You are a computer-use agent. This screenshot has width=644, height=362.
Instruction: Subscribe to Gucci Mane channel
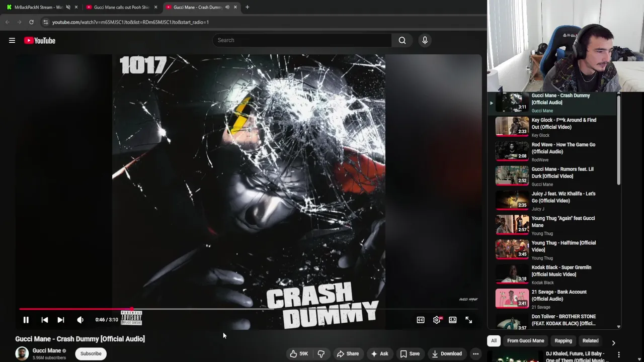[x=91, y=353]
